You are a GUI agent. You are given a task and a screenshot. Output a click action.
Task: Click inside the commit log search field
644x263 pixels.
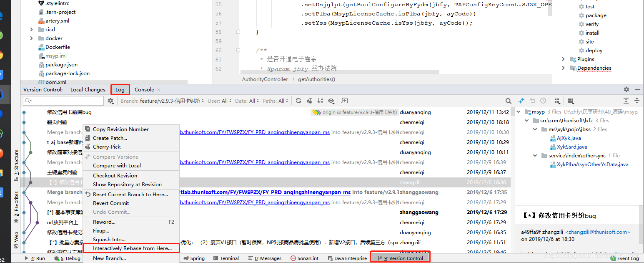click(x=63, y=101)
